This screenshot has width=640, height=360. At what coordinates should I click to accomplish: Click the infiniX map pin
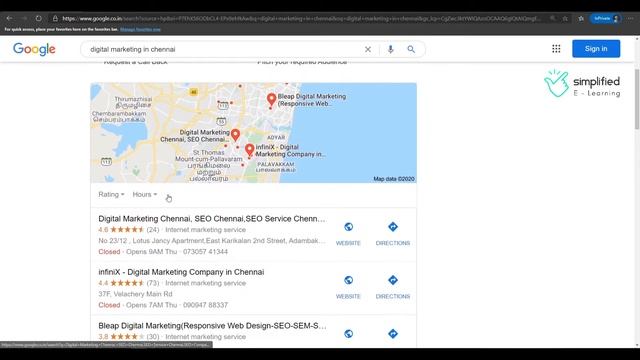click(249, 150)
